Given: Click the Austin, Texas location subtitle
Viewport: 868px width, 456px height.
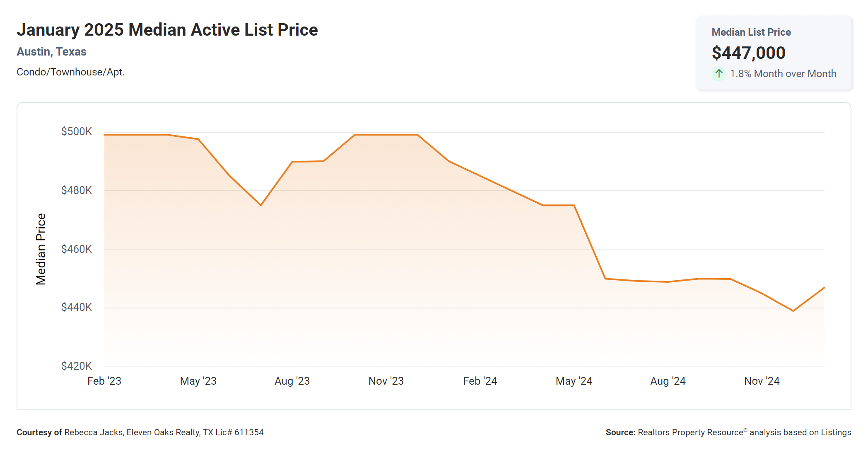Looking at the screenshot, I should pos(51,52).
